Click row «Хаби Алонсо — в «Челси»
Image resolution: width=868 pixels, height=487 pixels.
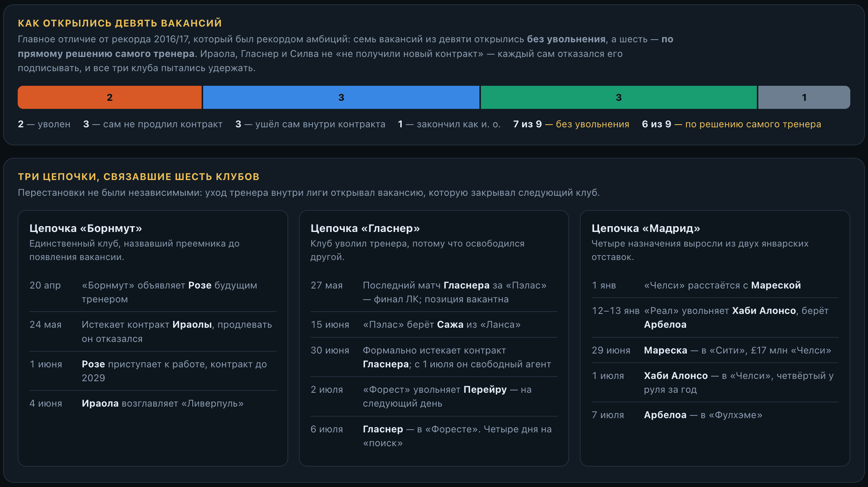715,382
